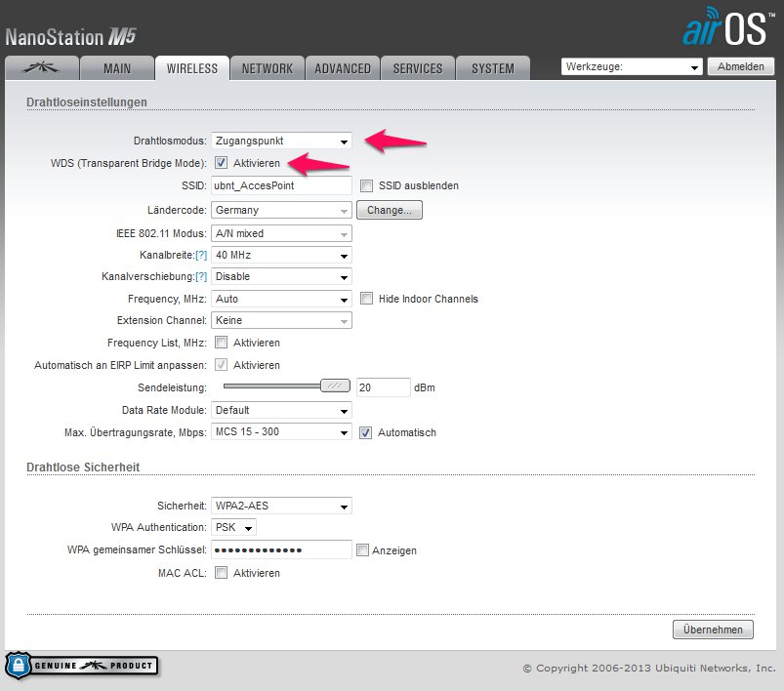Enable the MAC ACL checkbox

(221, 573)
